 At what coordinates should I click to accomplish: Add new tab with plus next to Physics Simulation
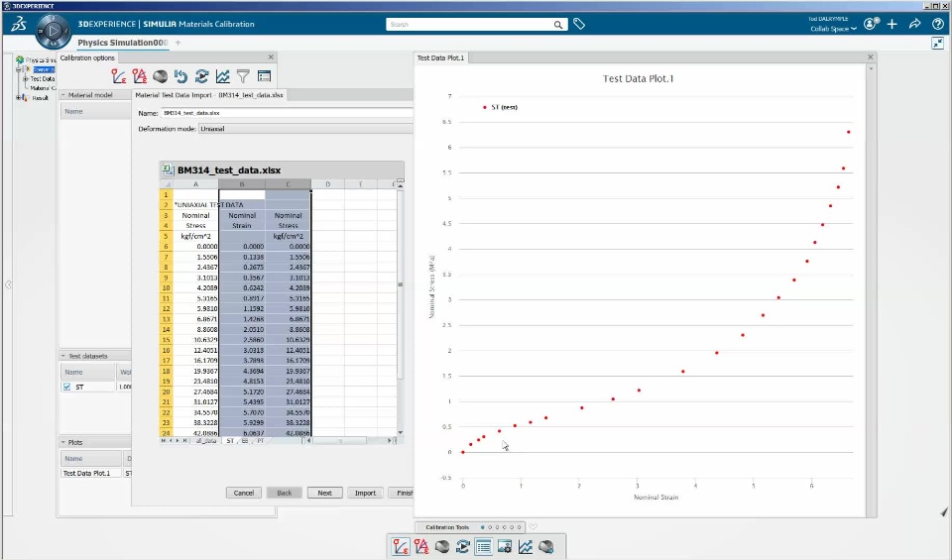click(178, 43)
